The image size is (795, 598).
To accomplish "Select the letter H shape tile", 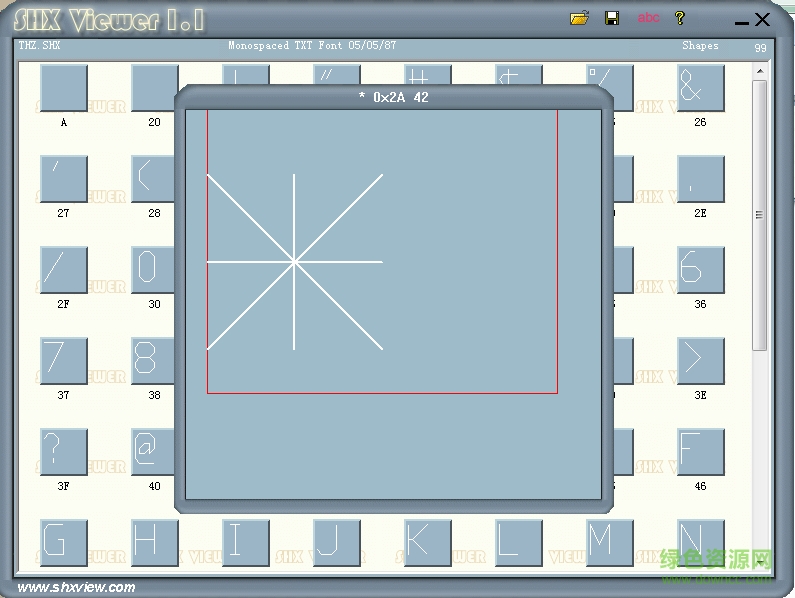I will click(x=155, y=542).
